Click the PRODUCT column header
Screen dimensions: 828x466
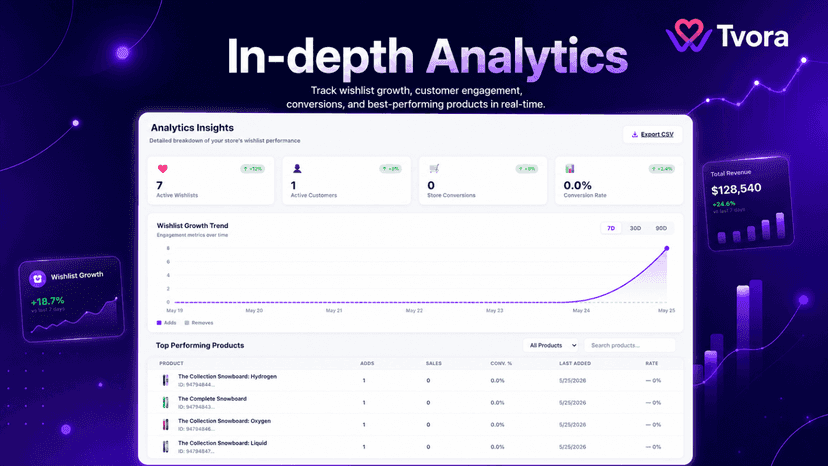click(171, 364)
